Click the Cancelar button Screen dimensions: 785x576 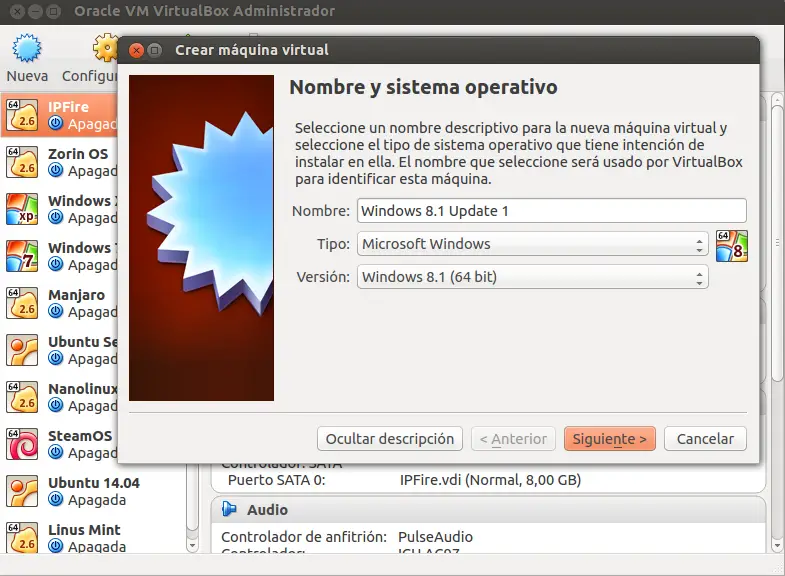pyautogui.click(x=705, y=439)
